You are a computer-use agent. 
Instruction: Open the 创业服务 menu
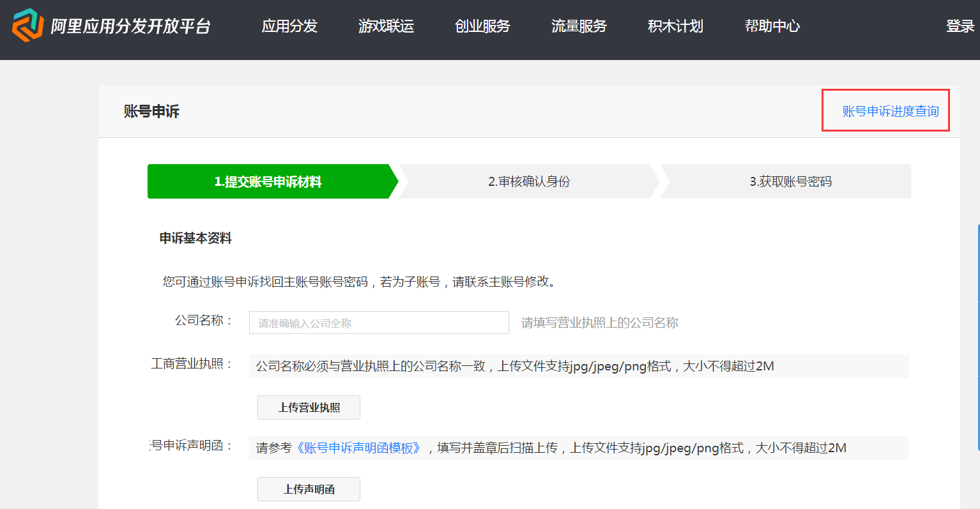(482, 26)
